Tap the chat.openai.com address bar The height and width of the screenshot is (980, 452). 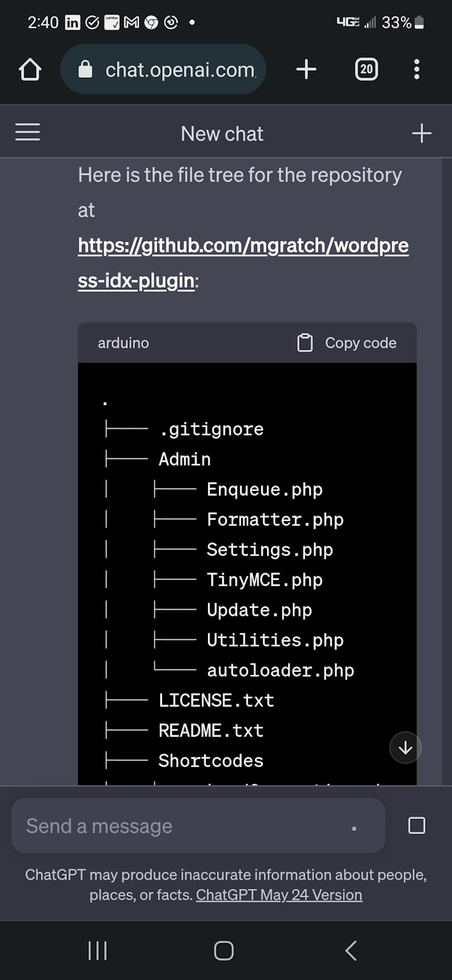[180, 70]
